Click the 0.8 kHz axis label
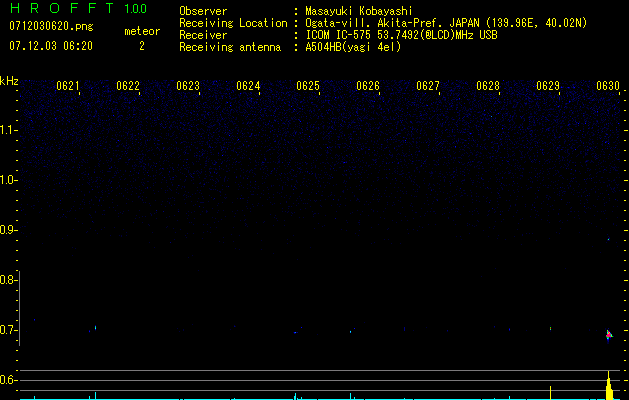629x400 pixels. (x=6, y=280)
